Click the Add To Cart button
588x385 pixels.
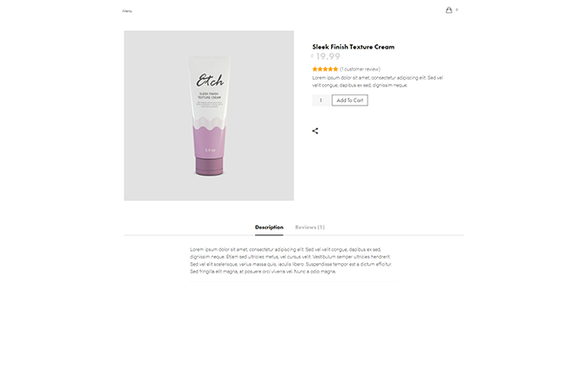click(x=350, y=100)
